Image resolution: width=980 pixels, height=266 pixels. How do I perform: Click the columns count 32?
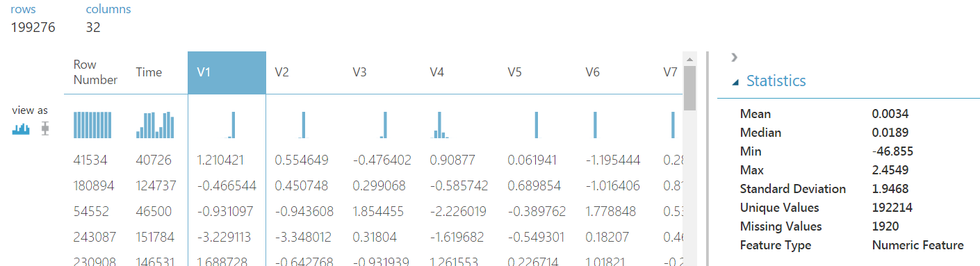pos(92,28)
